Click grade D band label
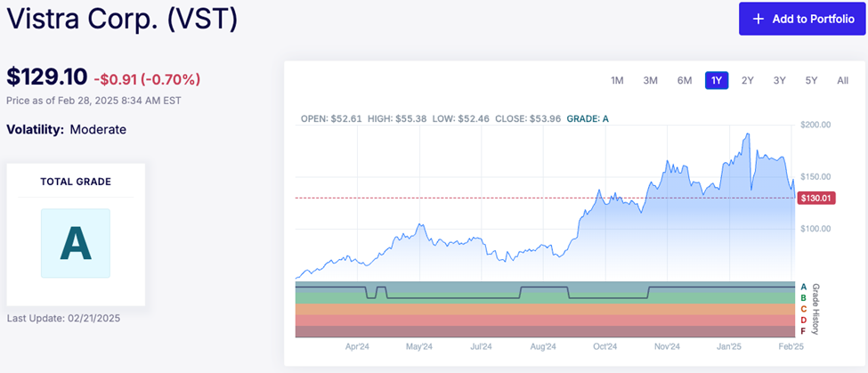This screenshot has width=868, height=373. pyautogui.click(x=804, y=320)
